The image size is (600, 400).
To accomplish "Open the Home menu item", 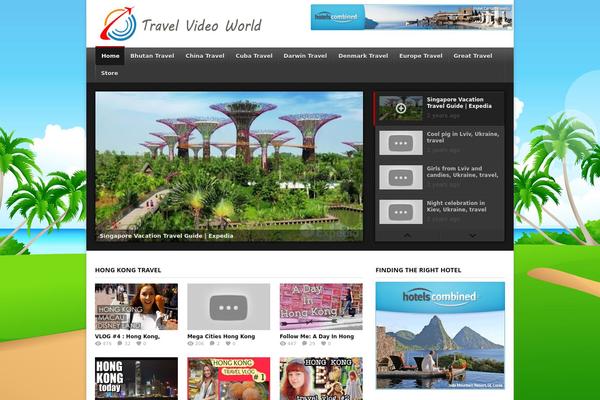I will click(110, 56).
